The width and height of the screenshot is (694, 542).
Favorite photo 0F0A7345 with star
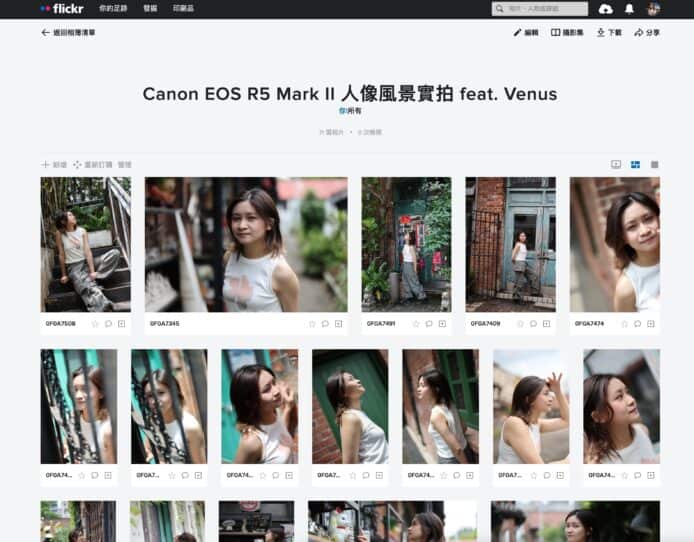[x=312, y=324]
